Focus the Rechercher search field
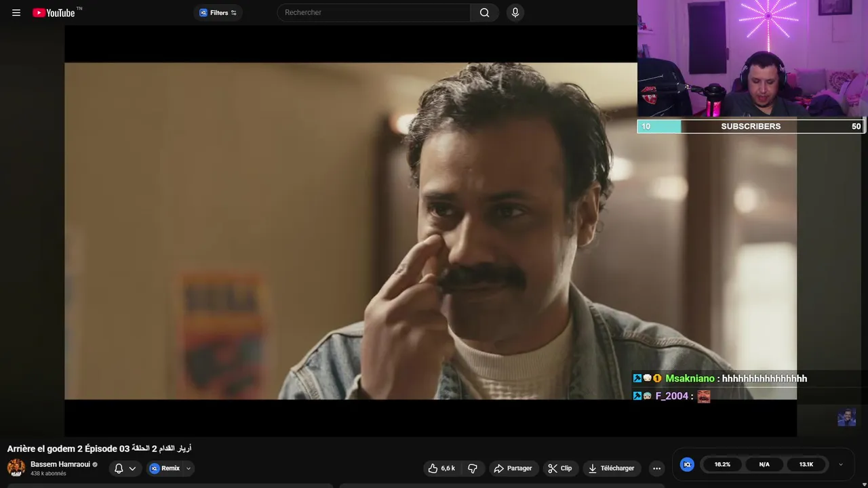The width and height of the screenshot is (868, 488). [x=374, y=12]
